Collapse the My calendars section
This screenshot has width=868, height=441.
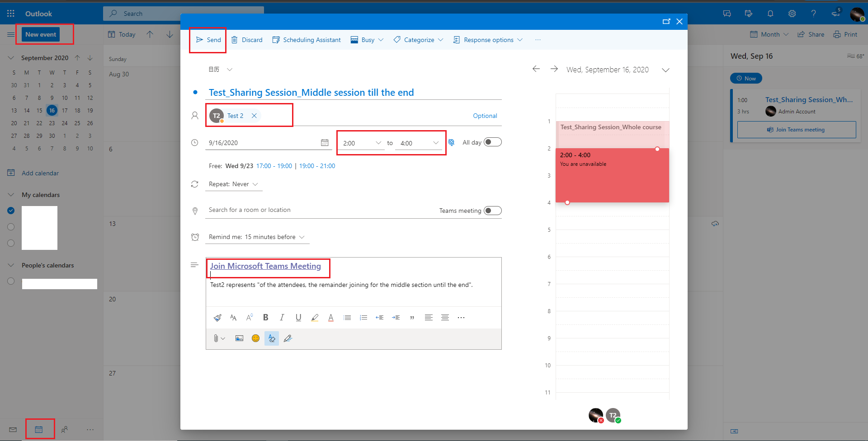click(x=11, y=195)
